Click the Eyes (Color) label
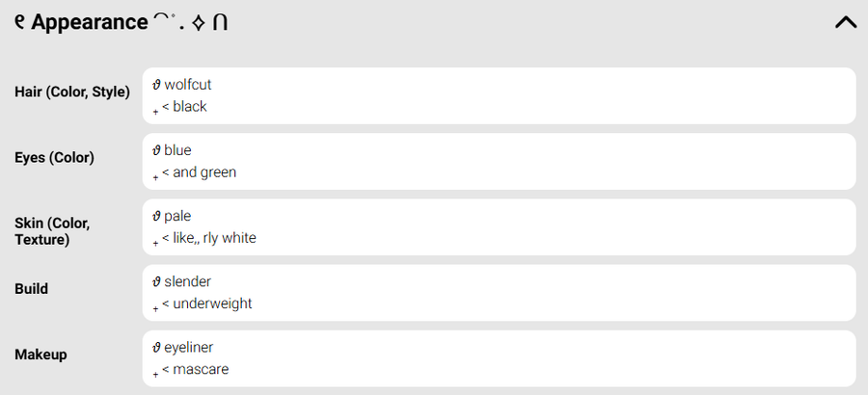The image size is (868, 395). coord(54,157)
